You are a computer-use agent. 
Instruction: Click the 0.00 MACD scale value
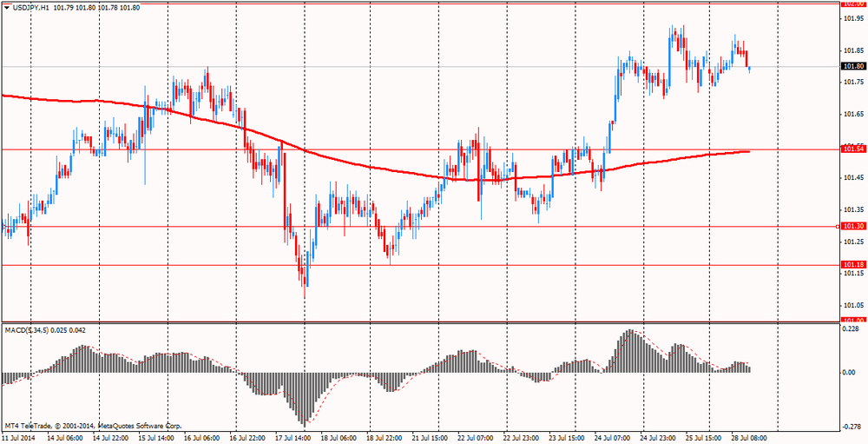[x=848, y=373]
